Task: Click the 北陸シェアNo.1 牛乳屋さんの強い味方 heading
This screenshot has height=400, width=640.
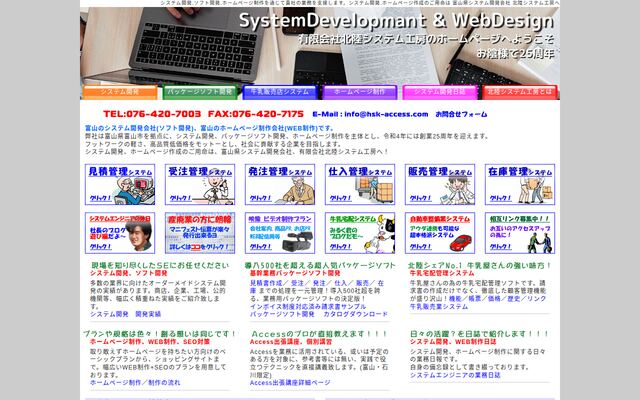Action: [x=480, y=265]
